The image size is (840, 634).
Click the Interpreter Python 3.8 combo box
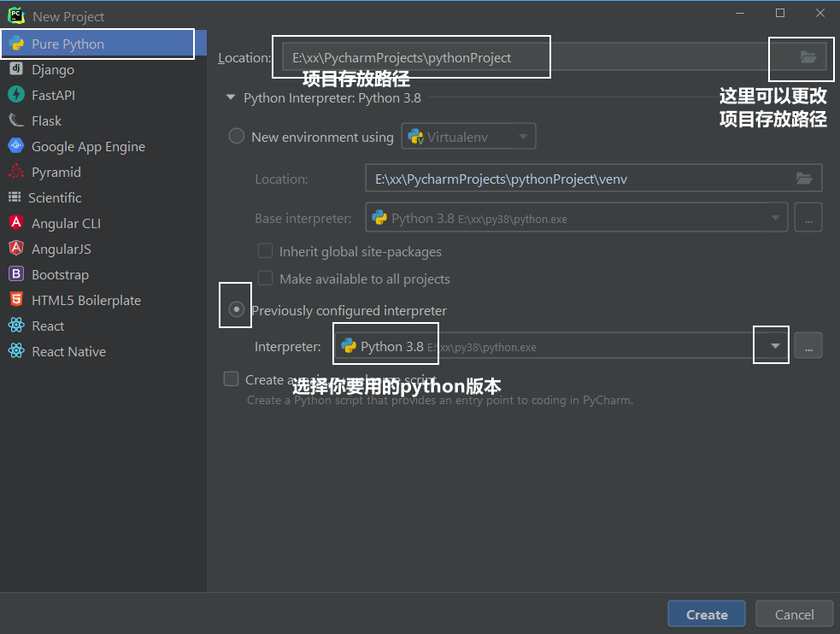(561, 346)
